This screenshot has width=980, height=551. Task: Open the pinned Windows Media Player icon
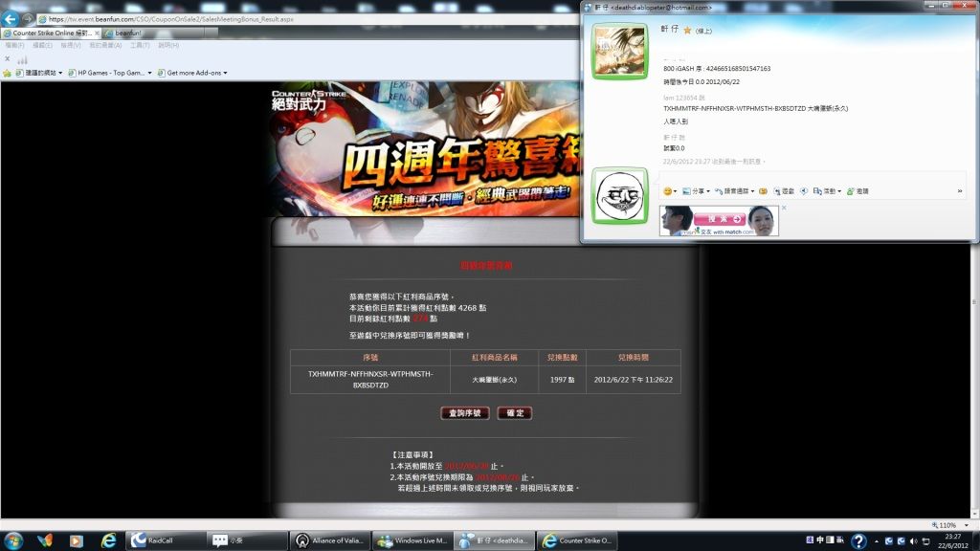tap(77, 540)
